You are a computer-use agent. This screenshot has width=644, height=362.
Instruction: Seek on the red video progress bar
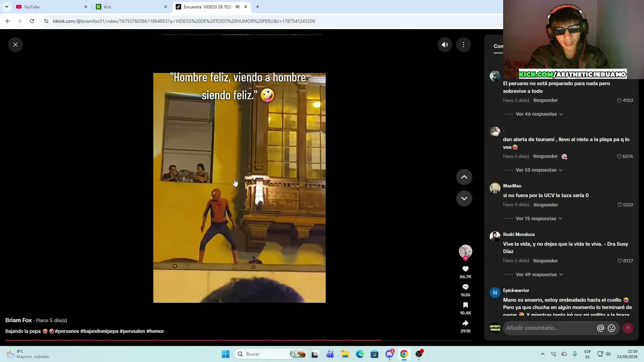tap(239, 340)
